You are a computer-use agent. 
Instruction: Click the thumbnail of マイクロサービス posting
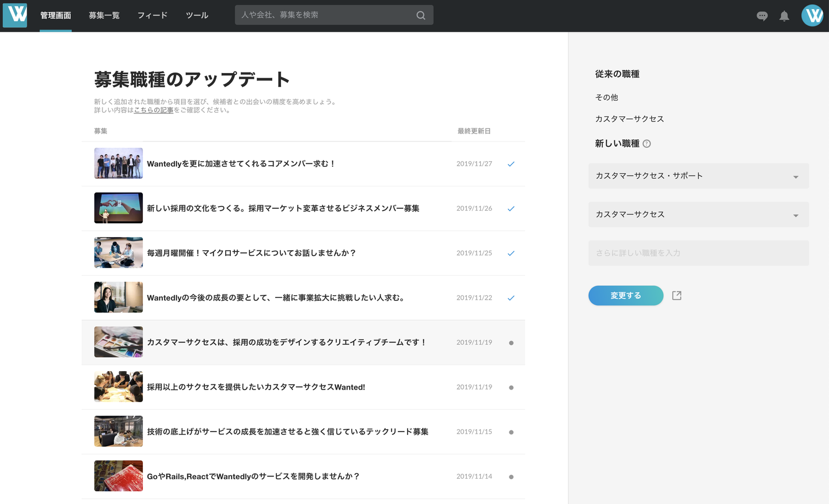click(119, 253)
